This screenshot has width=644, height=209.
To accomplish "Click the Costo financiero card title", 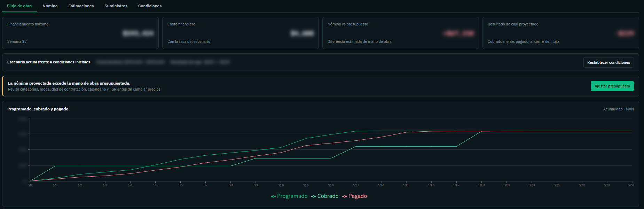I will [181, 24].
